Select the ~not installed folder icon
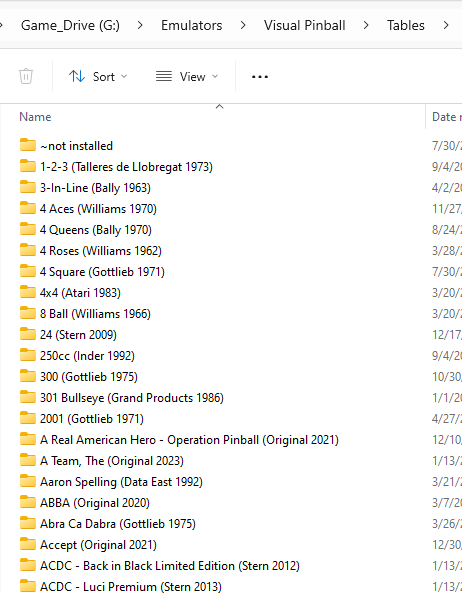The width and height of the screenshot is (462, 593). tap(28, 145)
